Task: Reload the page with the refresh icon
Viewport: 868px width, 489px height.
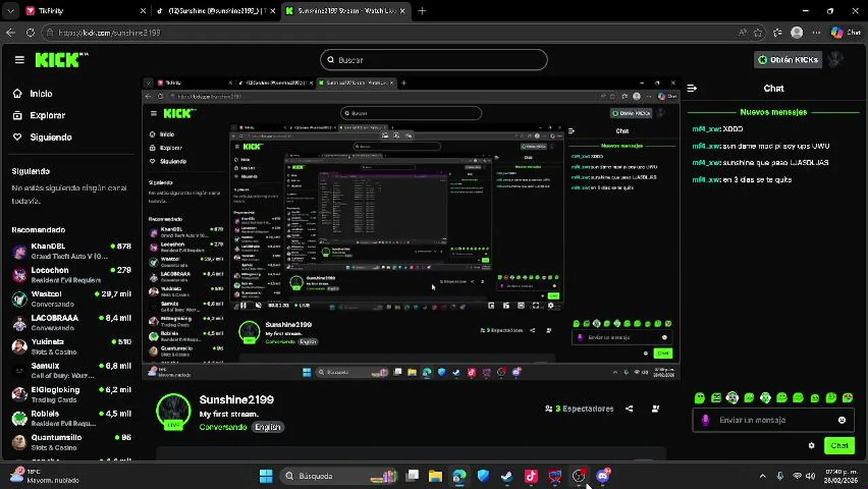Action: [x=31, y=33]
